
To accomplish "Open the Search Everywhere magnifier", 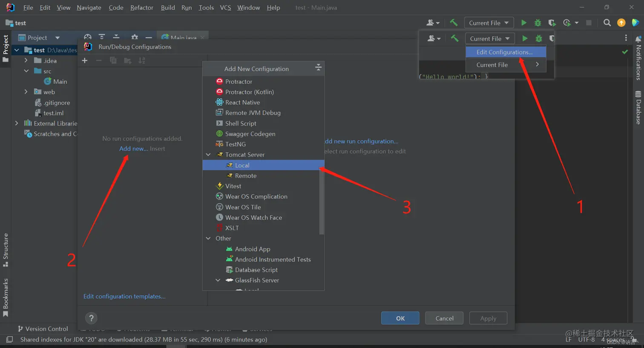I will 607,23.
